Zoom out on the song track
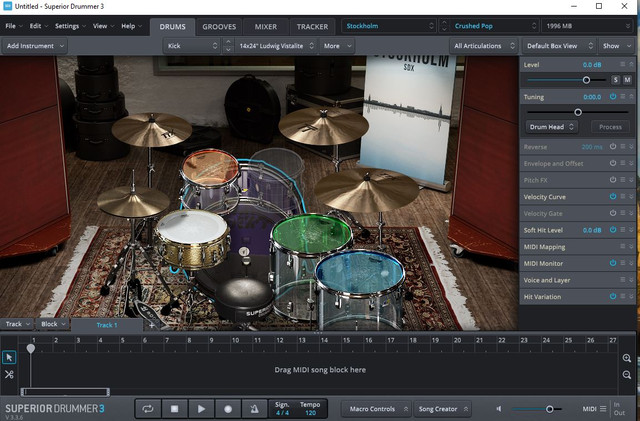The image size is (640, 421). click(x=627, y=375)
